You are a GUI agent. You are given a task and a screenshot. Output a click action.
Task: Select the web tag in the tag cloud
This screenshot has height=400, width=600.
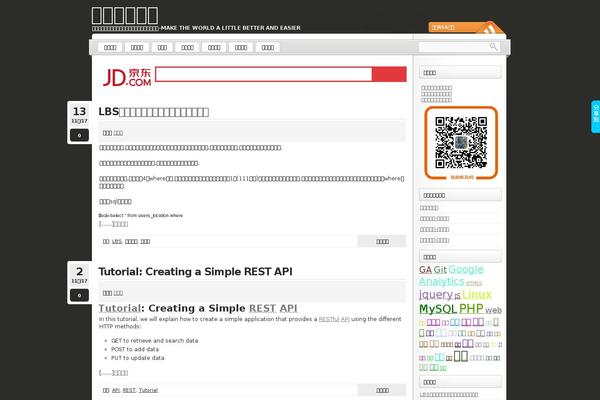pos(493,310)
